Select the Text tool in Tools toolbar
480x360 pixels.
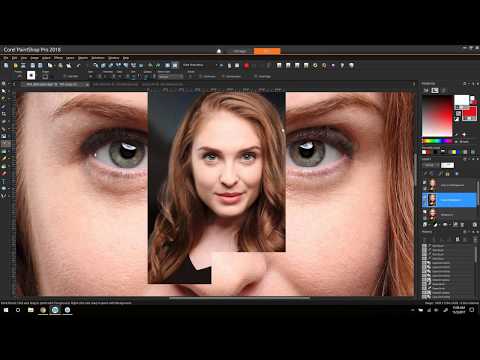[x=4, y=181]
